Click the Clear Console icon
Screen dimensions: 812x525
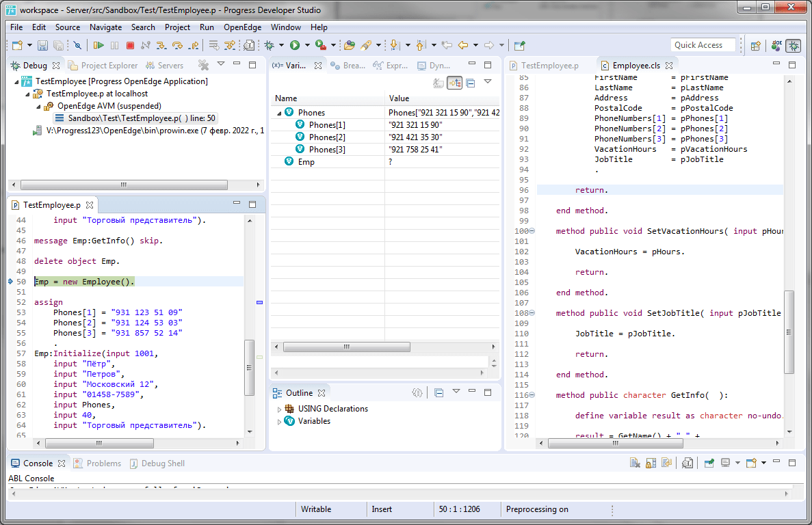635,463
